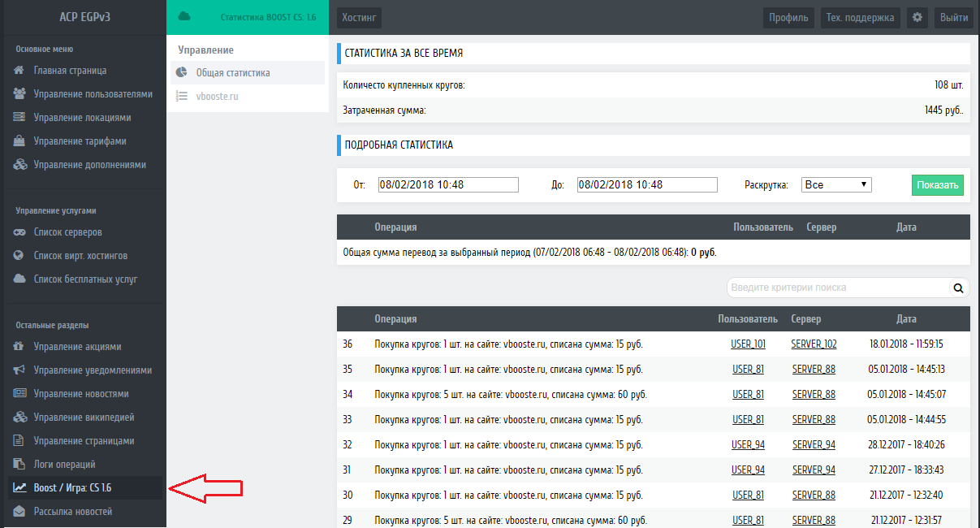The width and height of the screenshot is (980, 528).
Task: Click the cloud icon in green header
Action: tap(183, 17)
